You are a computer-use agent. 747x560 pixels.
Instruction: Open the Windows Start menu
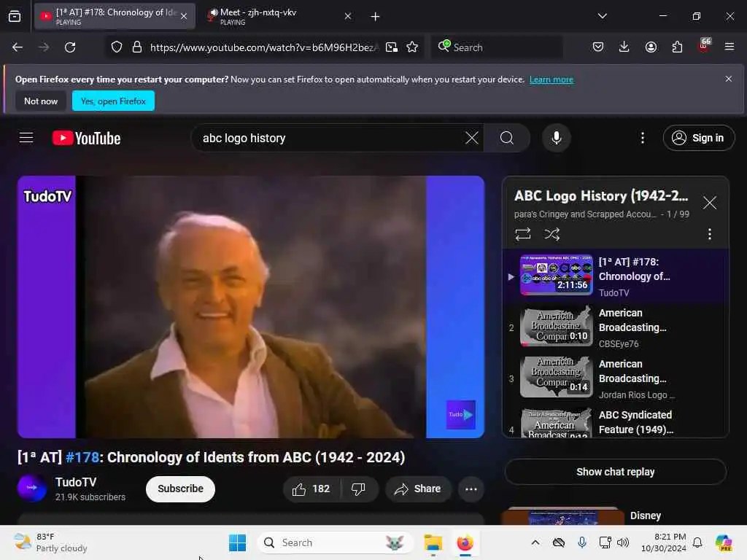tap(237, 542)
